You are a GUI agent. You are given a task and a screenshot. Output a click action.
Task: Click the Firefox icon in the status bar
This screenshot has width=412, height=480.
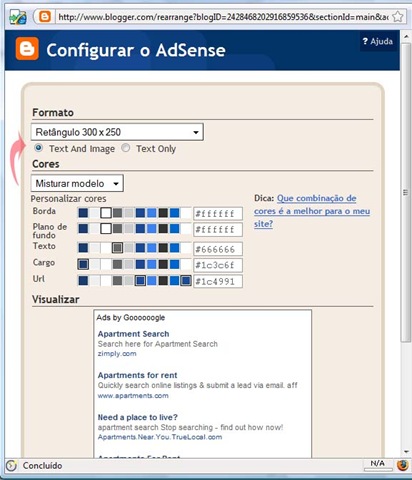tap(402, 465)
